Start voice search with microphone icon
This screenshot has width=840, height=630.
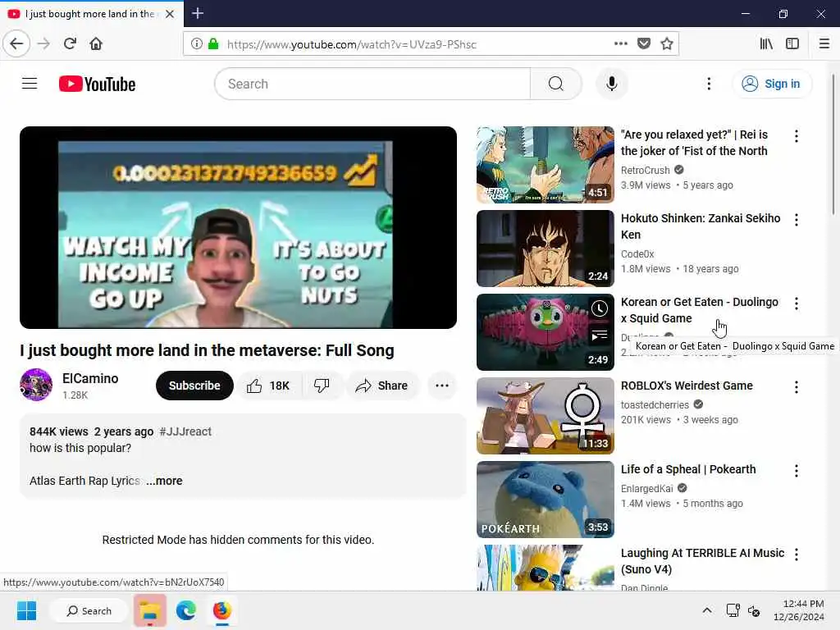point(611,84)
